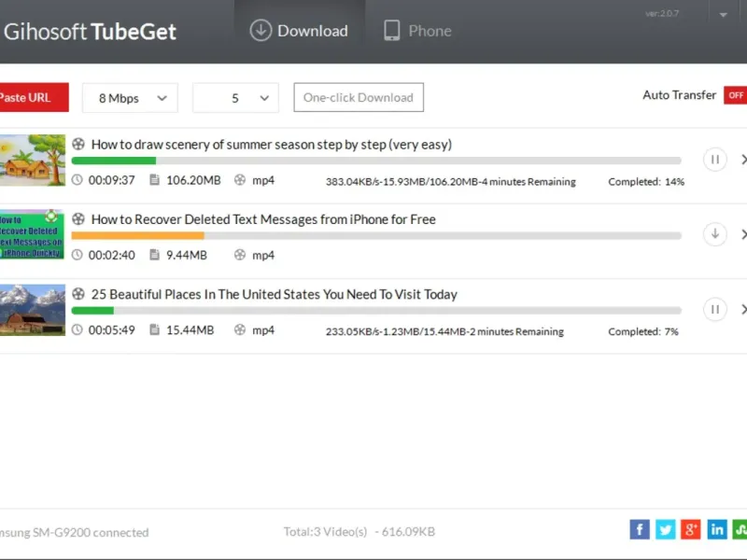Expand the summer scenery video row arrow
The height and width of the screenshot is (560, 747).
743,160
